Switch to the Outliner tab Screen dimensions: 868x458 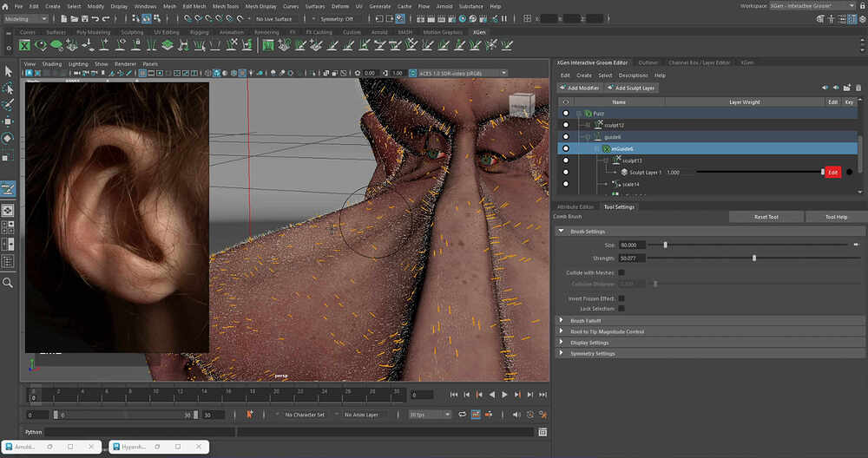(x=648, y=62)
